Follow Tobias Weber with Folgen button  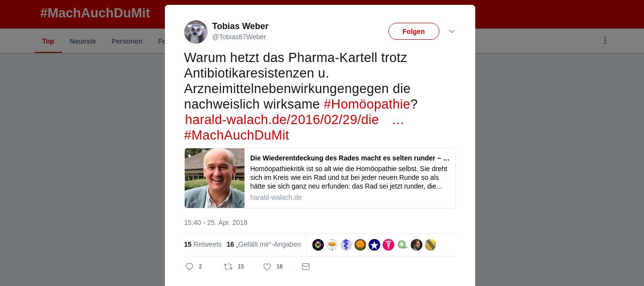[x=414, y=32]
